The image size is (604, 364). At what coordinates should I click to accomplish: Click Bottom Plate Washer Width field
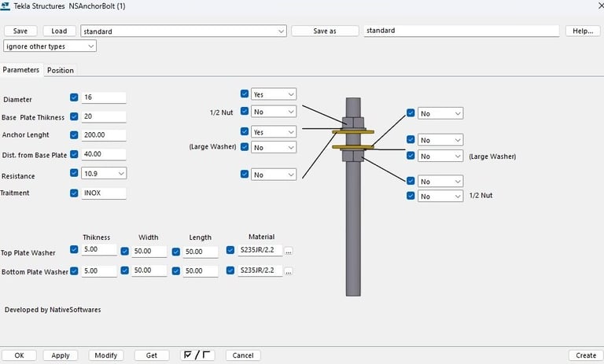coord(149,270)
